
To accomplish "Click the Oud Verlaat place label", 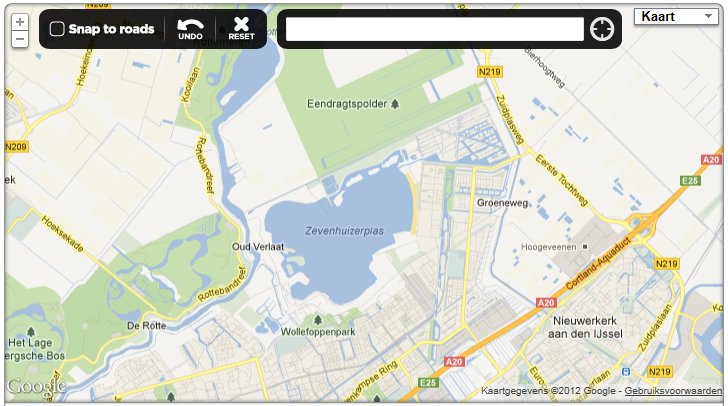I will [x=258, y=247].
